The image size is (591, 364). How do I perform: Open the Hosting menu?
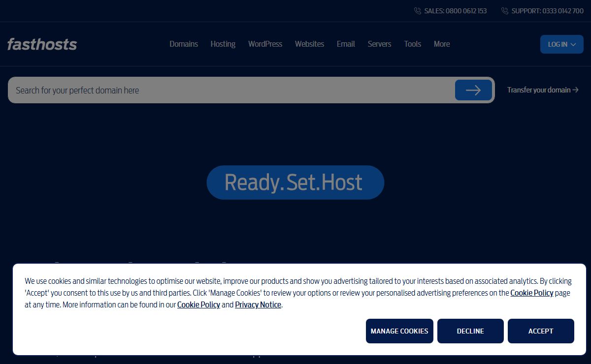tap(223, 44)
